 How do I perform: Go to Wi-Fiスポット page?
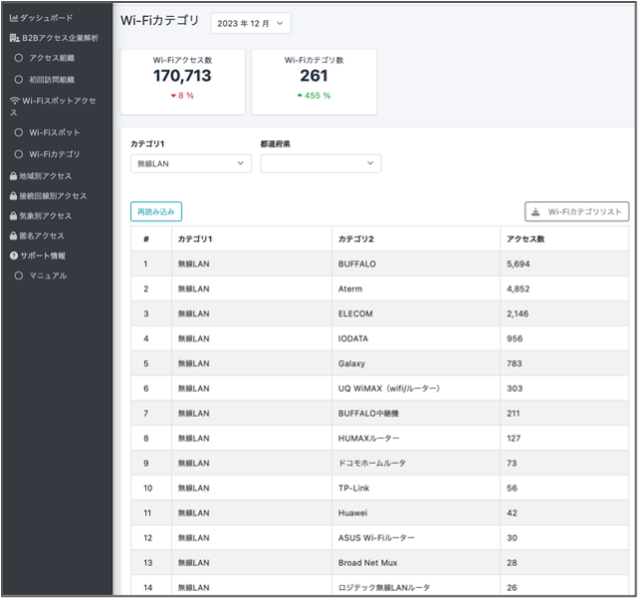pyautogui.click(x=54, y=132)
